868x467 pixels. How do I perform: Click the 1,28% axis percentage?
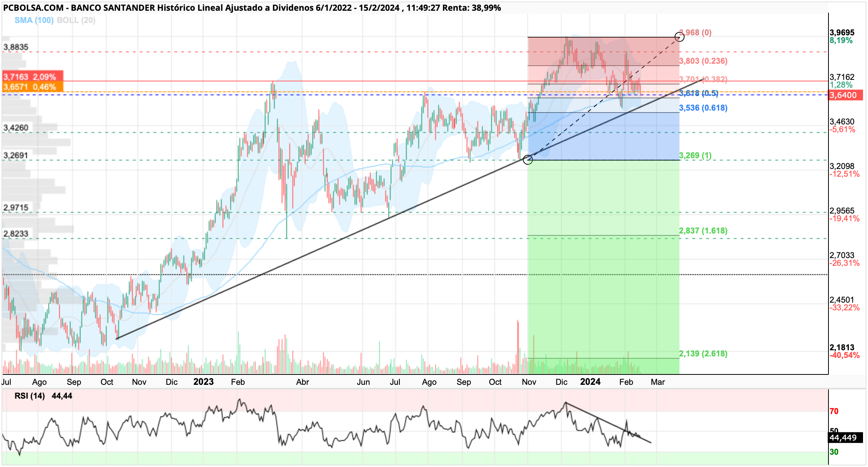(841, 85)
